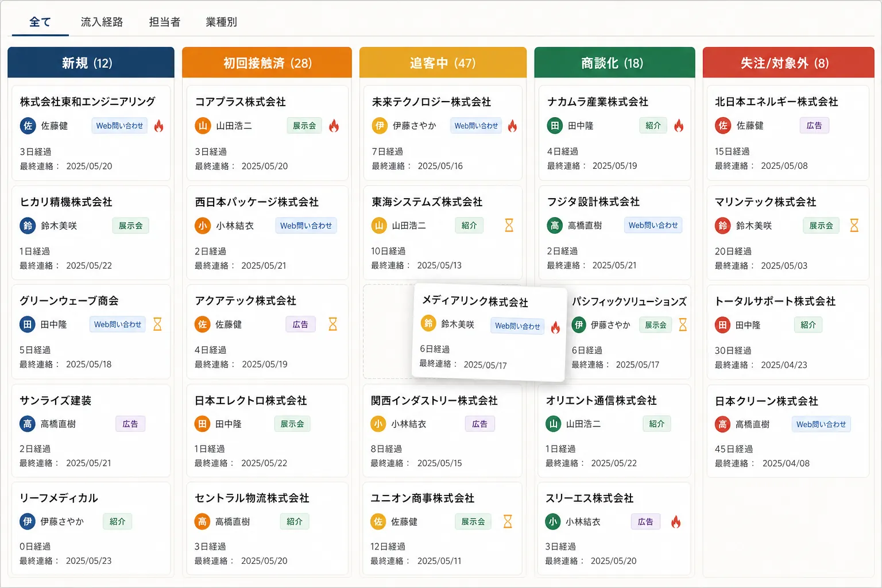Click 紹介 tag on トータルサポート株式会社 card
The height and width of the screenshot is (588, 882).
(808, 325)
